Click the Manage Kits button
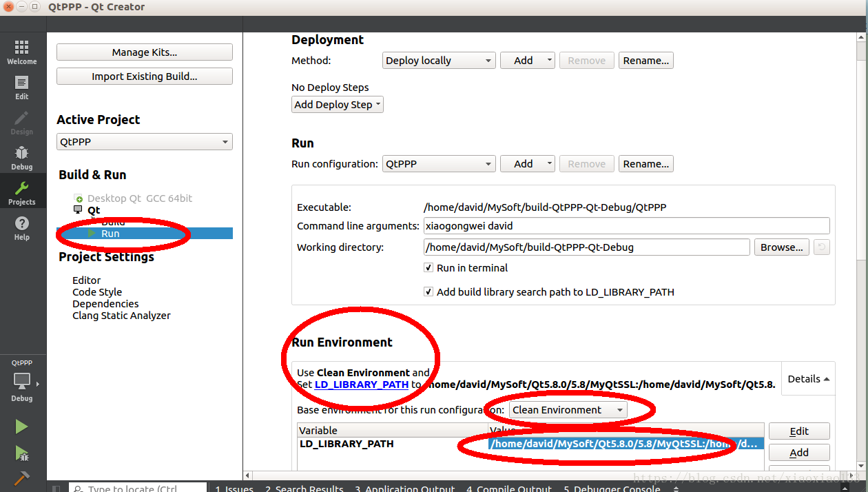 pyautogui.click(x=145, y=52)
